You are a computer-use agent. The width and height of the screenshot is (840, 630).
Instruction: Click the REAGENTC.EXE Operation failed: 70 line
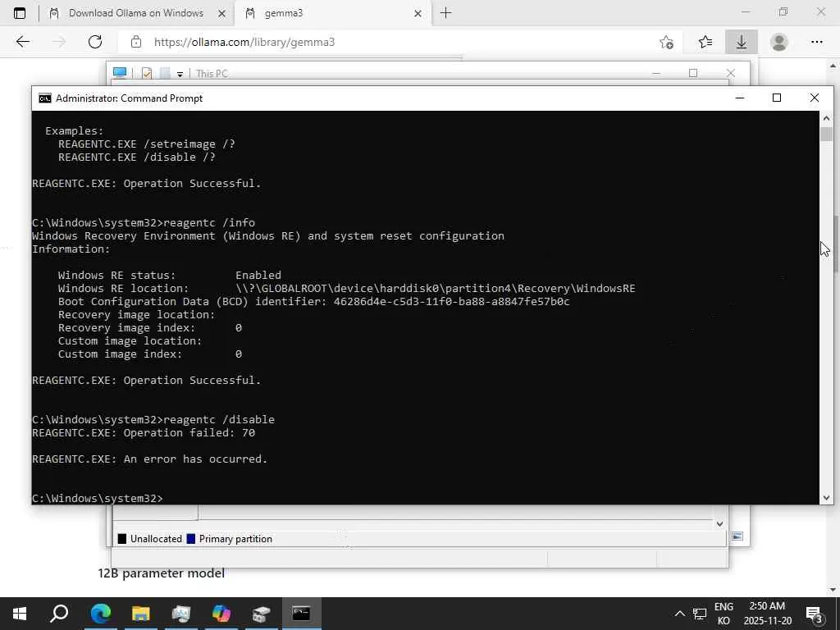click(x=144, y=433)
